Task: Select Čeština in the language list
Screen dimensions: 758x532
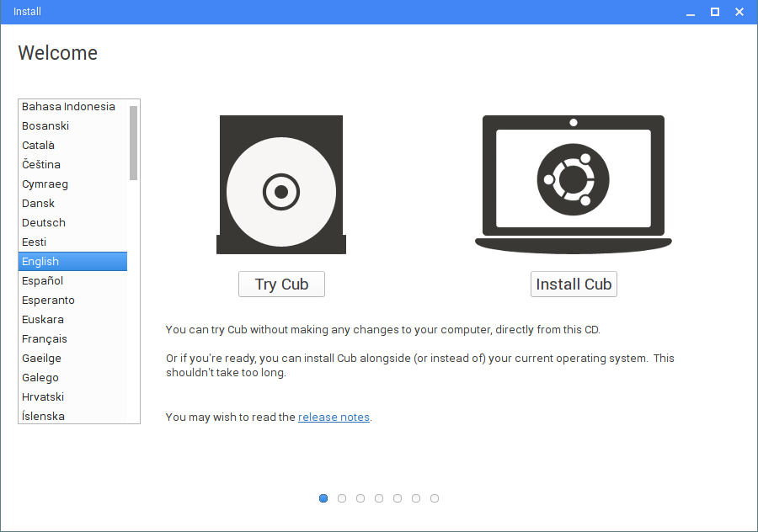Action: pos(72,164)
